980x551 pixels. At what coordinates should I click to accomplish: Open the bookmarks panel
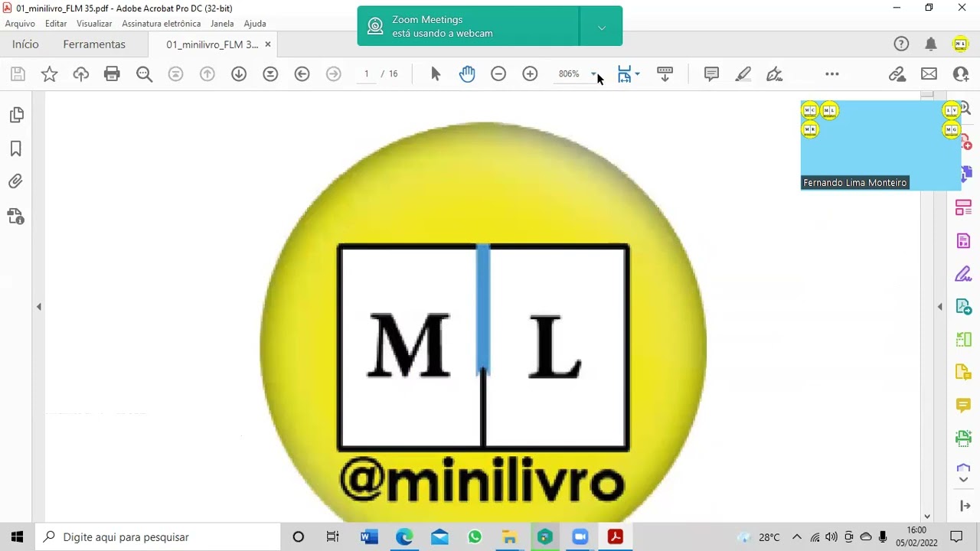pos(16,148)
